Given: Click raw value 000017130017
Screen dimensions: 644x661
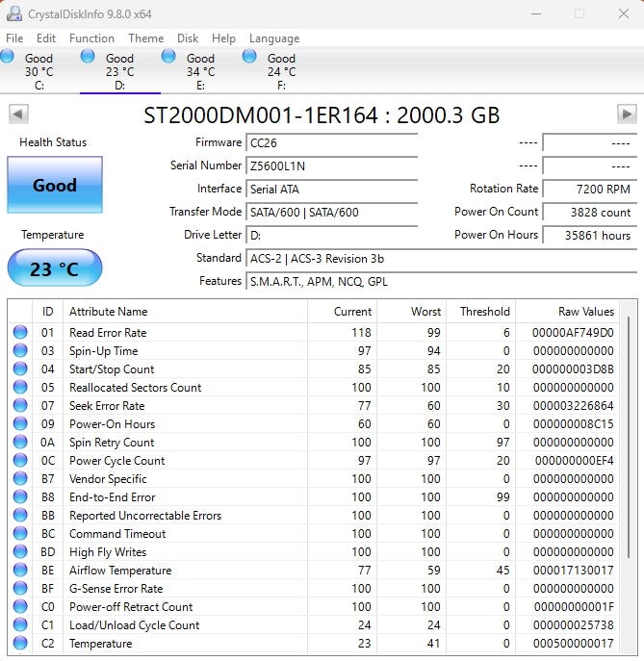Looking at the screenshot, I should (573, 570).
